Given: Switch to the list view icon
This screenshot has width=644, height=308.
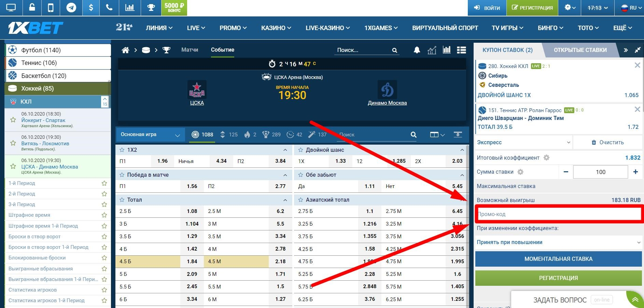Looking at the screenshot, I should click(x=461, y=50).
